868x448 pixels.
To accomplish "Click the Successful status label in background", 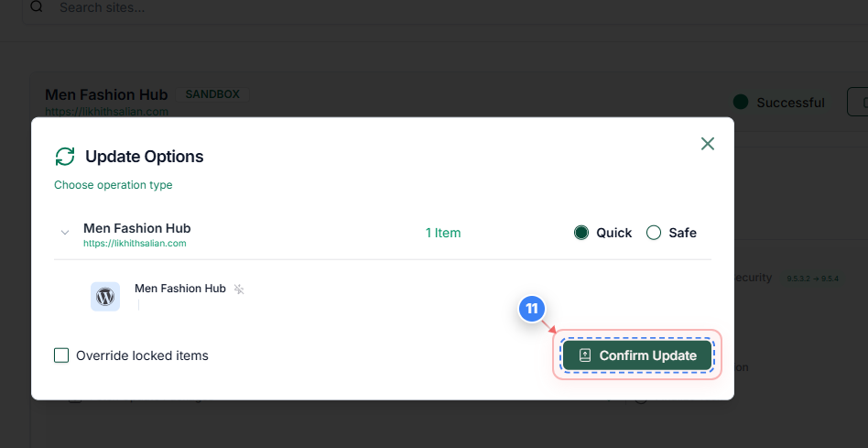I will (790, 103).
